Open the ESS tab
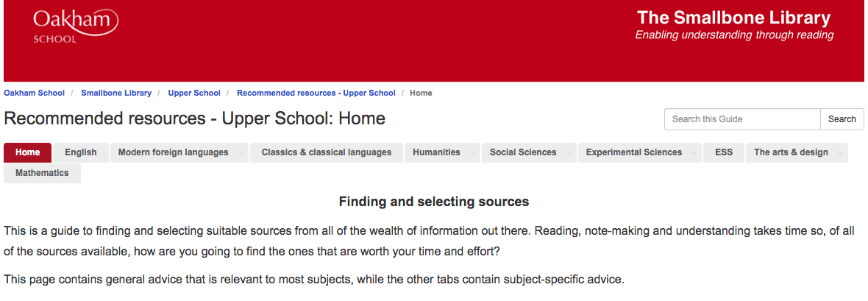 (x=724, y=152)
